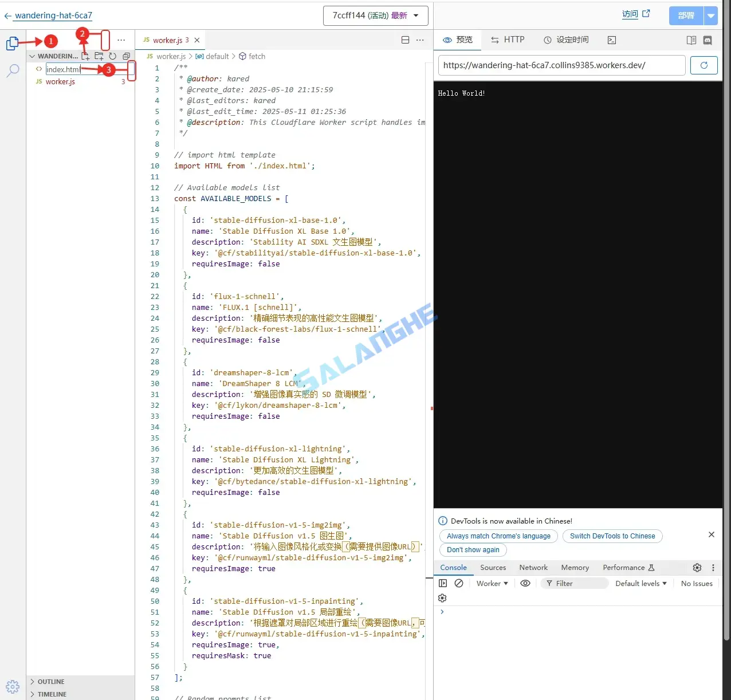Click the 访问 link at top
Image resolution: width=731 pixels, height=700 pixels.
631,14
